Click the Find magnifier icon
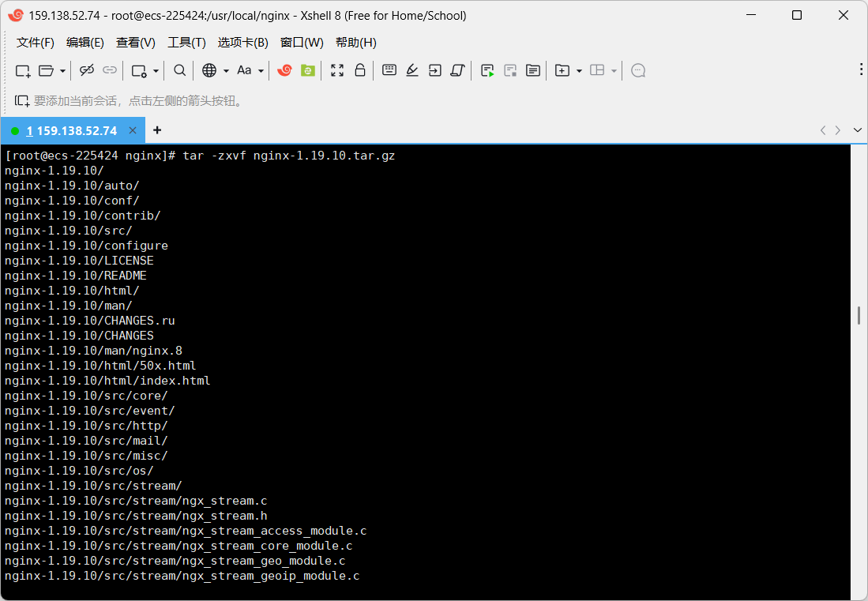The height and width of the screenshot is (601, 868). pyautogui.click(x=179, y=70)
